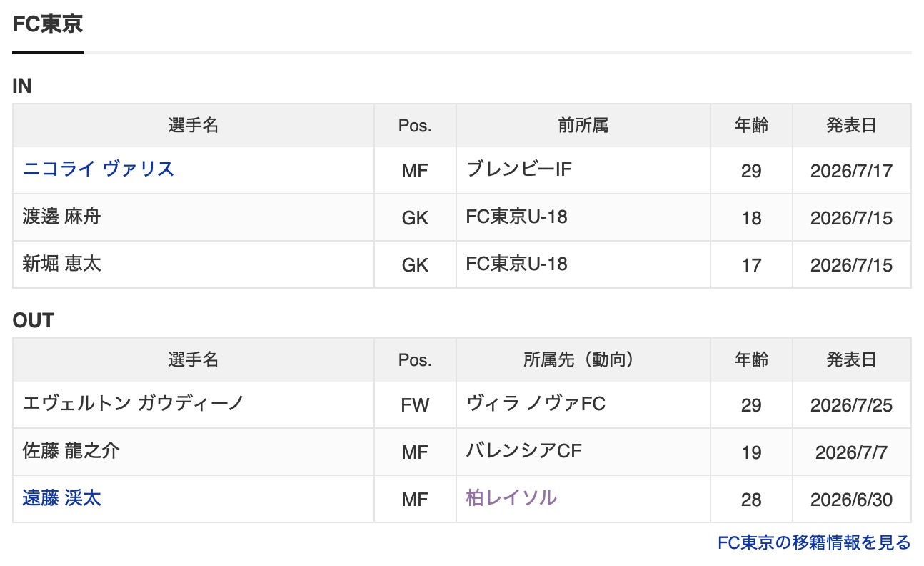Click the OUT section heading
The height and width of the screenshot is (566, 924).
click(x=34, y=321)
